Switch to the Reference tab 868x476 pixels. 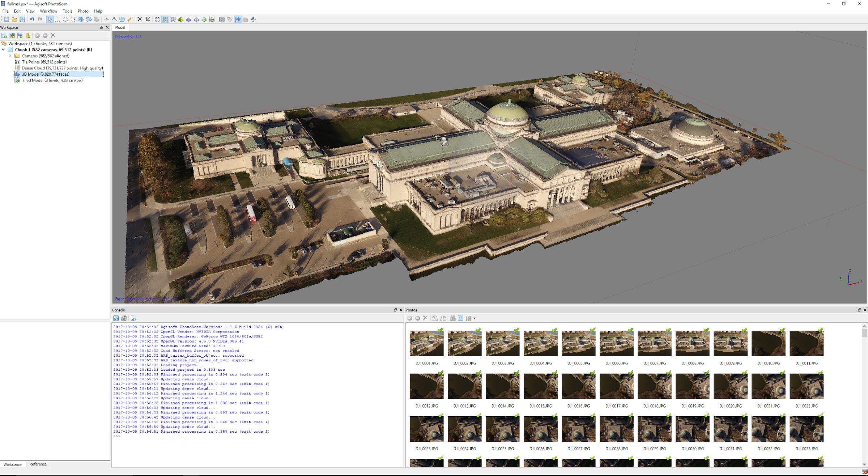coord(38,464)
